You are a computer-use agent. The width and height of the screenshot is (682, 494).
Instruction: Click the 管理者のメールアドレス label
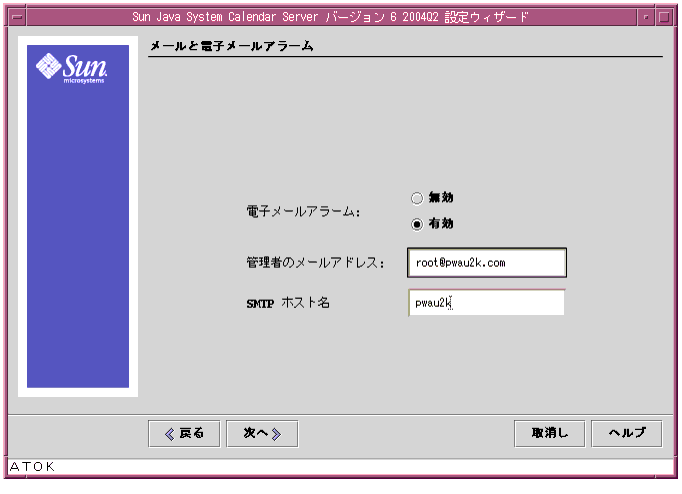click(315, 263)
